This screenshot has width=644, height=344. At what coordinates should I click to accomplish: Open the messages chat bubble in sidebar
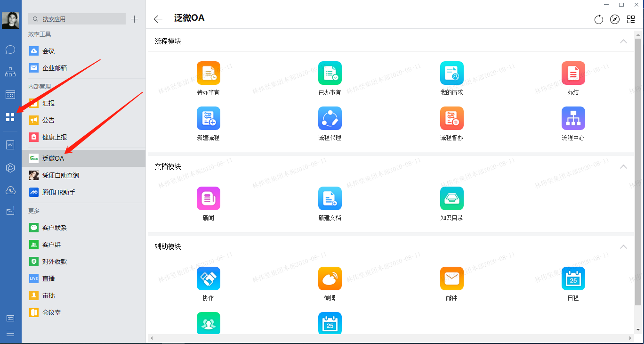tap(10, 49)
